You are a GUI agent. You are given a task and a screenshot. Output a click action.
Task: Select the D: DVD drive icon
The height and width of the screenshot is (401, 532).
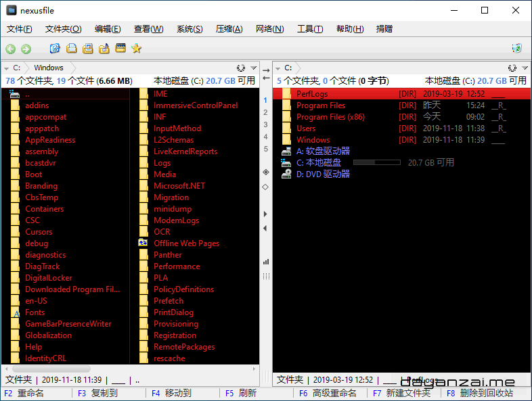286,174
